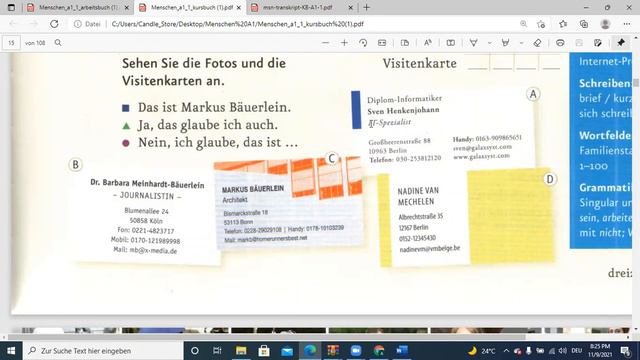Click the Save icon in PDF toolbar
This screenshot has height=360, width=640.
pyautogui.click(x=579, y=43)
